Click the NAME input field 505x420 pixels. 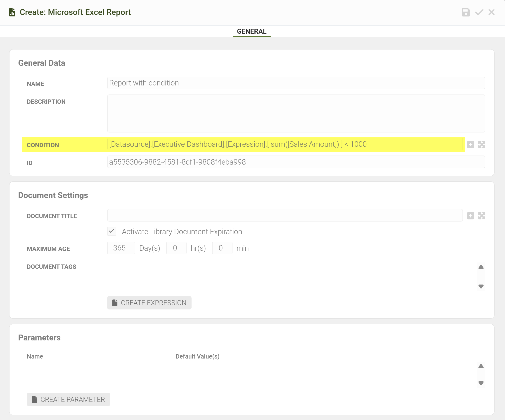[296, 83]
